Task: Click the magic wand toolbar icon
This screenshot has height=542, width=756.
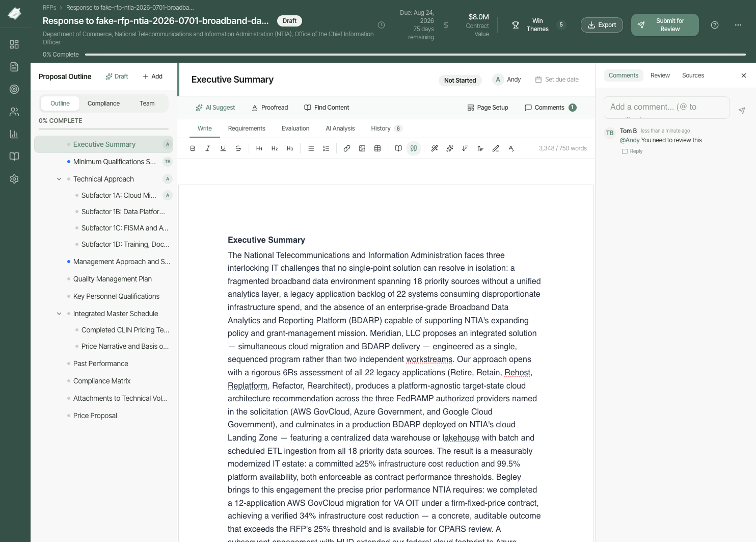Action: click(x=435, y=148)
